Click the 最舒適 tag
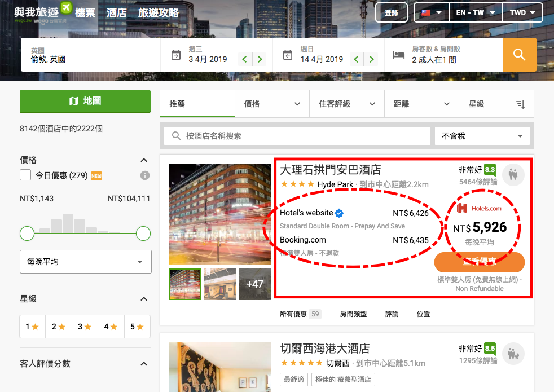 pos(294,379)
